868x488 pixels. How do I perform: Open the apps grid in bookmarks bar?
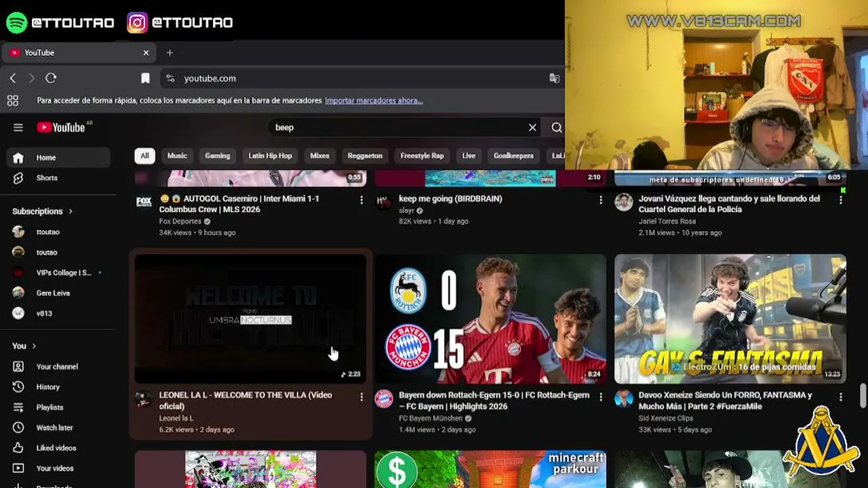click(x=12, y=101)
